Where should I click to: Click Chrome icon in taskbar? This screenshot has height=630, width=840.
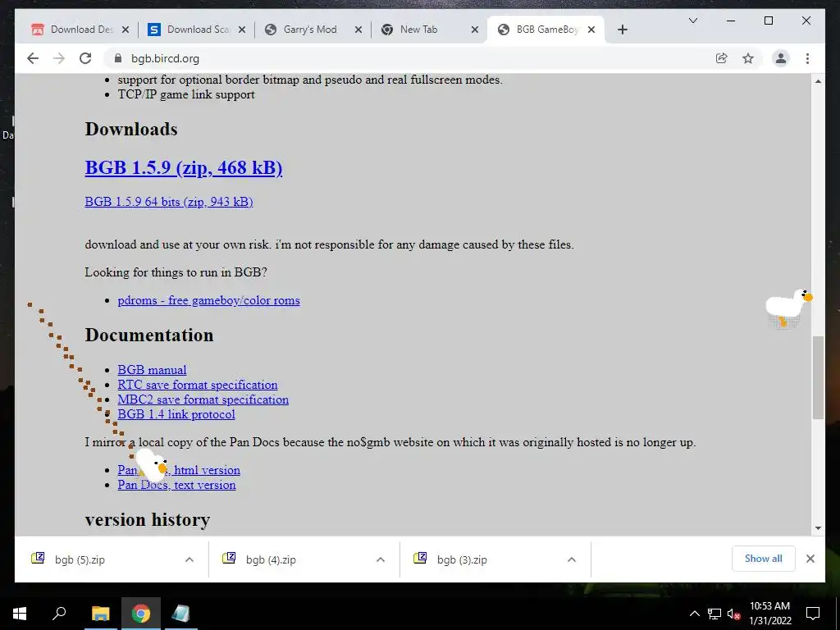(141, 614)
